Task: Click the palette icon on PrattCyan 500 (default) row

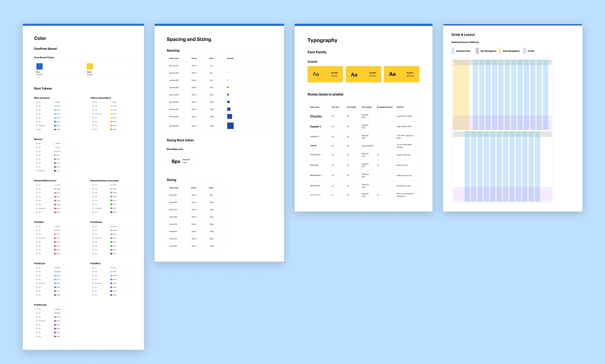Action: click(x=37, y=283)
